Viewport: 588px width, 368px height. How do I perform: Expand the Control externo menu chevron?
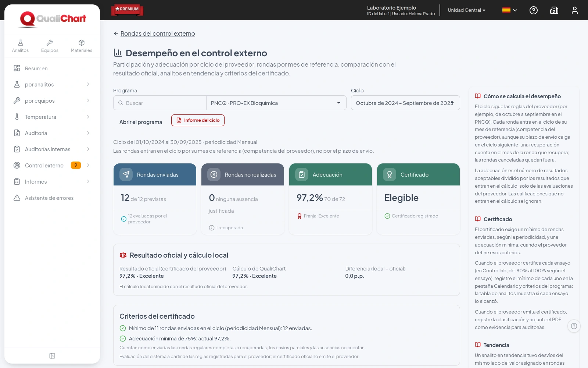coord(88,165)
